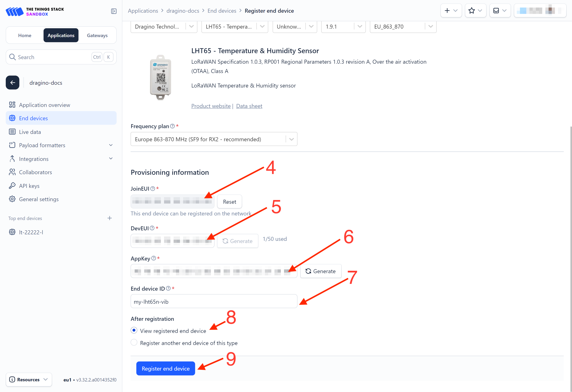Open the 1.9.1 firmware version dropdown
This screenshot has height=392, width=572.
click(343, 27)
